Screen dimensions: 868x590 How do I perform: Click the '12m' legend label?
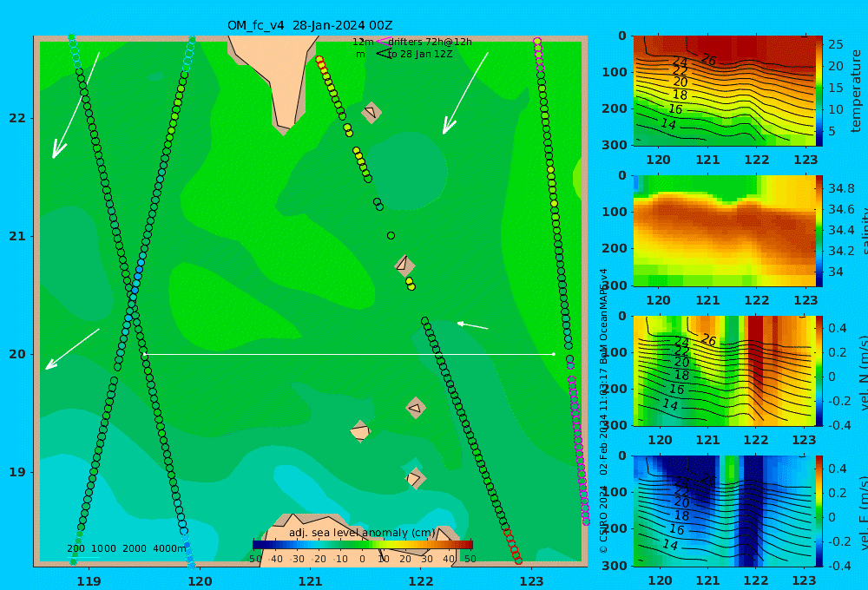363,42
